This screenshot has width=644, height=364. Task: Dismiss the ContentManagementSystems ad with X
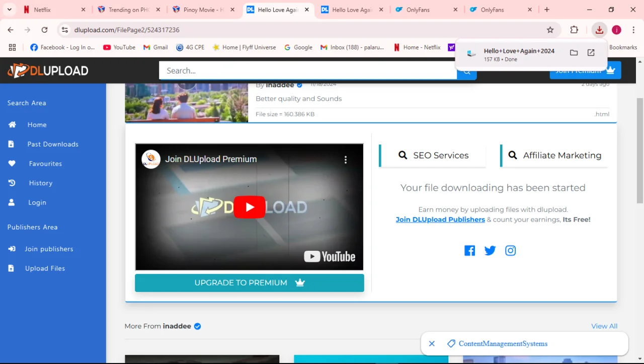click(432, 344)
